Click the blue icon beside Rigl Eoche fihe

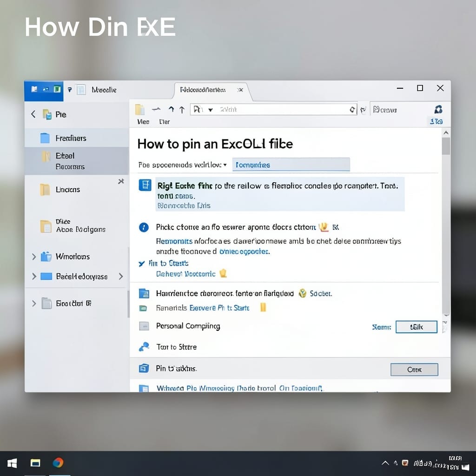145,185
